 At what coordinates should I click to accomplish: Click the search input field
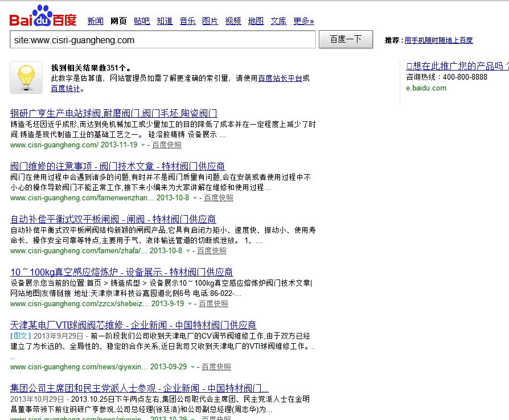(163, 40)
